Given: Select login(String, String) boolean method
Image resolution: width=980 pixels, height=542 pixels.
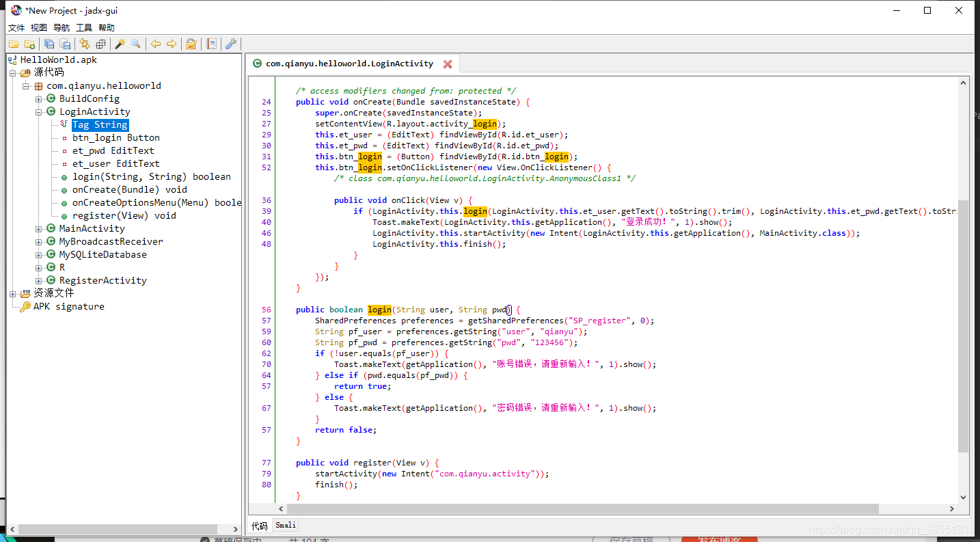Looking at the screenshot, I should coord(152,176).
